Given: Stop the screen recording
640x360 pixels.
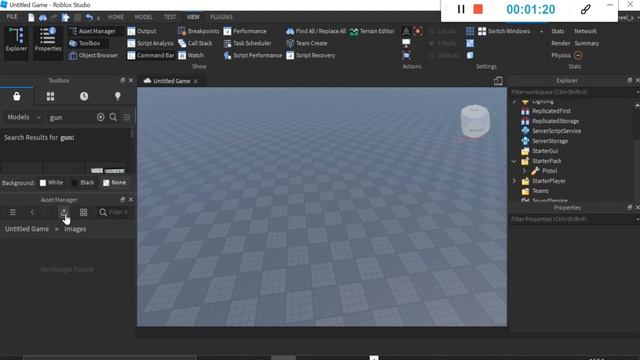Looking at the screenshot, I should click(478, 9).
